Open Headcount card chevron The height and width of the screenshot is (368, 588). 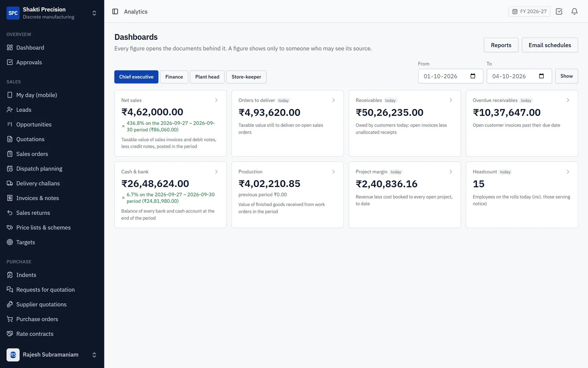click(x=568, y=171)
